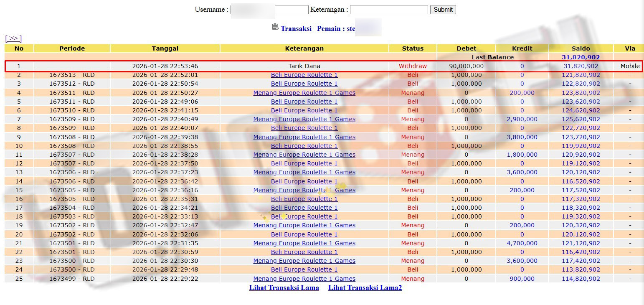Open Menang Europe Roulette link in row 7

[304, 119]
